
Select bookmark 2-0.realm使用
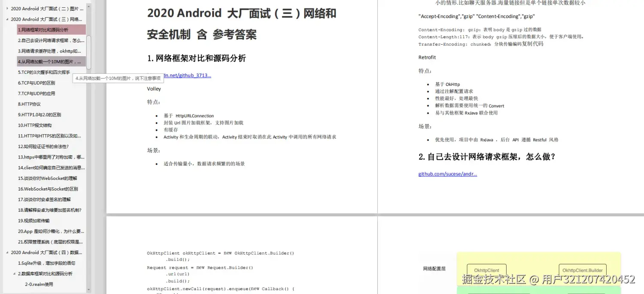[x=39, y=284]
